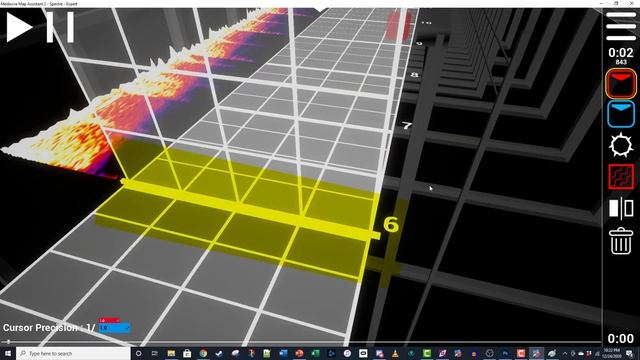This screenshot has width=640, height=360.
Task: Select the red note tool
Action: pos(621,84)
